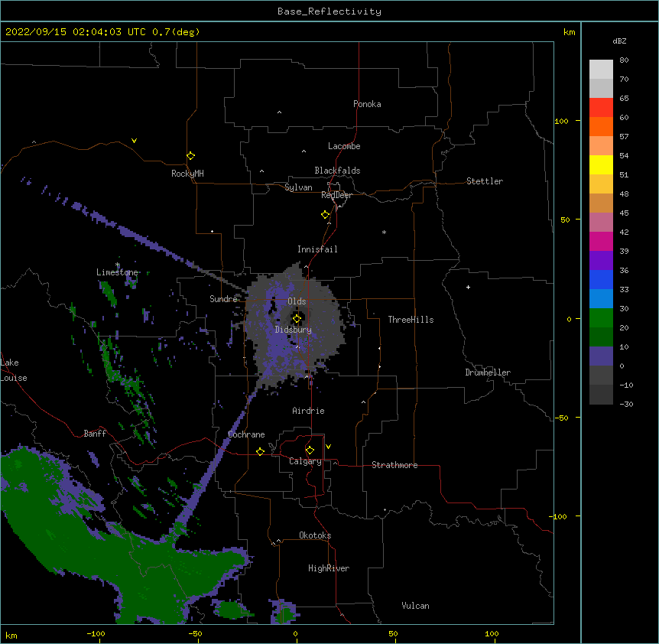This screenshot has height=644, width=659.
Task: Click the Banff label
Action: point(95,434)
